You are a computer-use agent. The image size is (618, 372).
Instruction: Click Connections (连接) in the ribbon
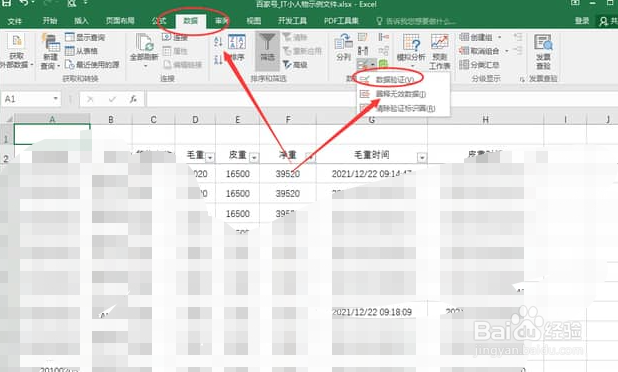(x=175, y=37)
